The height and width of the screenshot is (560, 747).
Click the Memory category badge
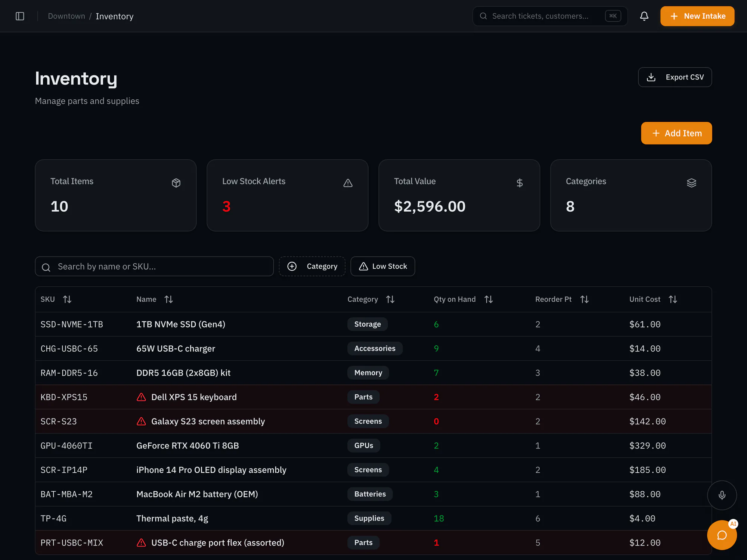point(368,373)
